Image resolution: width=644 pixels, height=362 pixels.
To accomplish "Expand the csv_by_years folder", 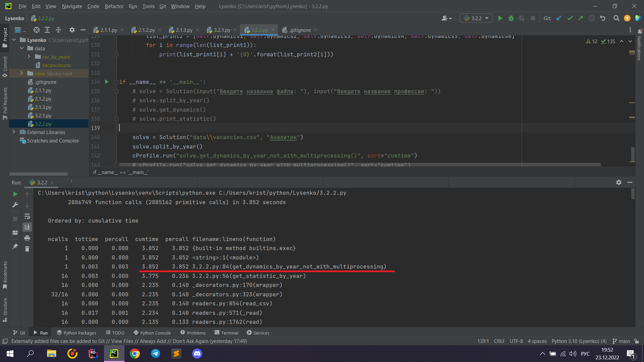I will [x=29, y=57].
